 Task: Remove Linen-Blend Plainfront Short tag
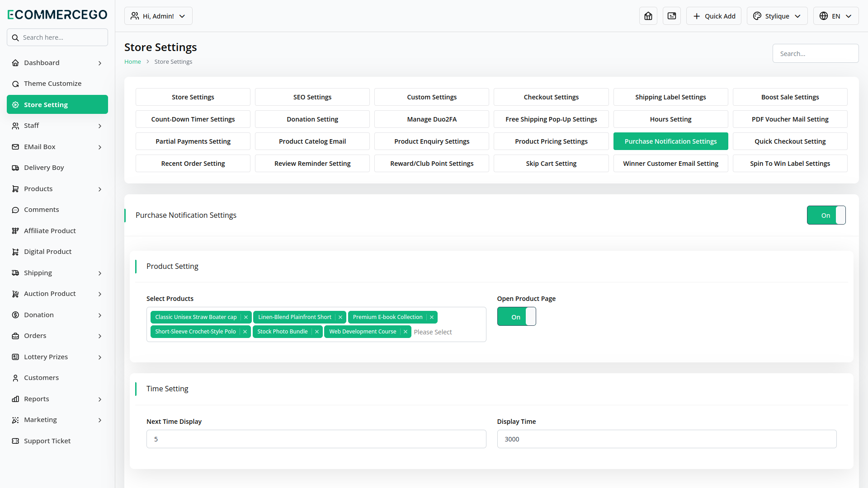[340, 317]
